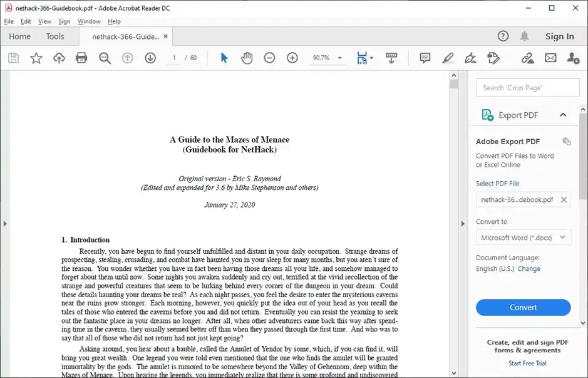The height and width of the screenshot is (378, 588).
Task: Collapse the right tools pane arrow
Action: point(462,224)
